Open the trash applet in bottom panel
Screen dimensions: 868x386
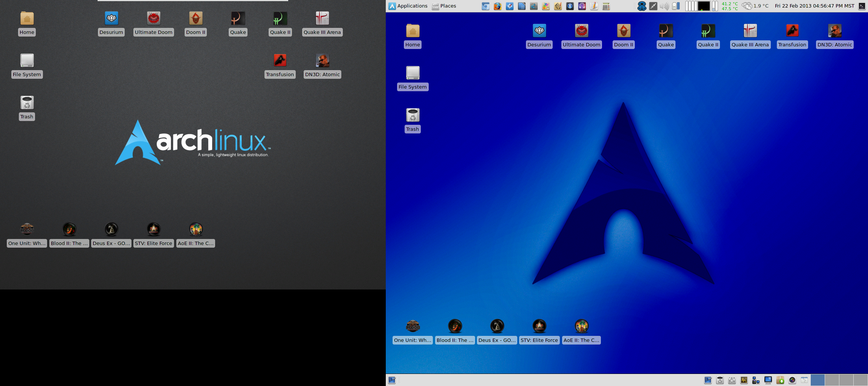(720, 380)
